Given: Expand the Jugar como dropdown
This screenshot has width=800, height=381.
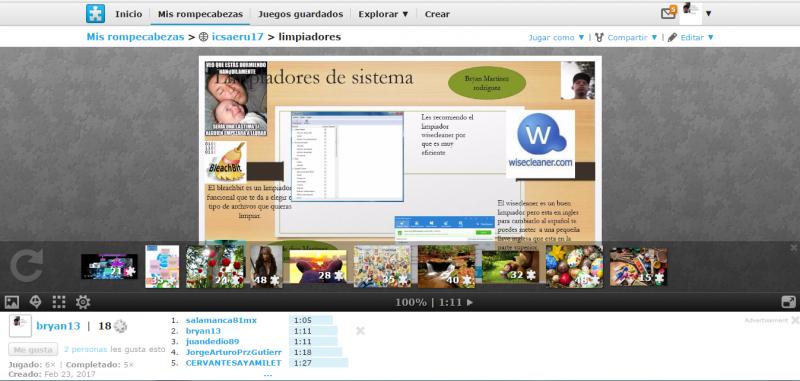Looking at the screenshot, I should (556, 38).
